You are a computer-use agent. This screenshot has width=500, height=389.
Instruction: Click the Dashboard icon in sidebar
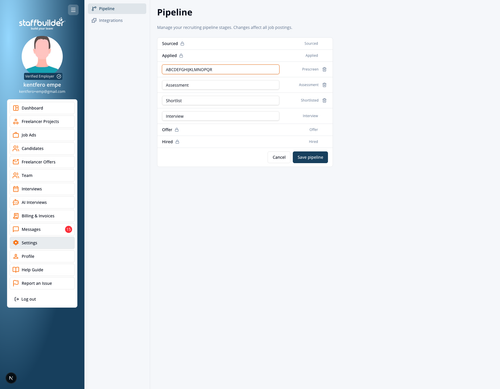coord(16,108)
